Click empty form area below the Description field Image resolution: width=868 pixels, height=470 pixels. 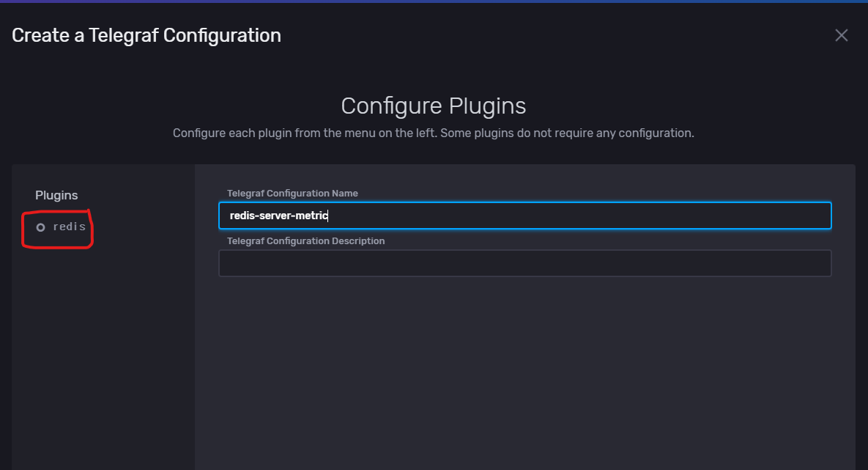click(x=524, y=367)
